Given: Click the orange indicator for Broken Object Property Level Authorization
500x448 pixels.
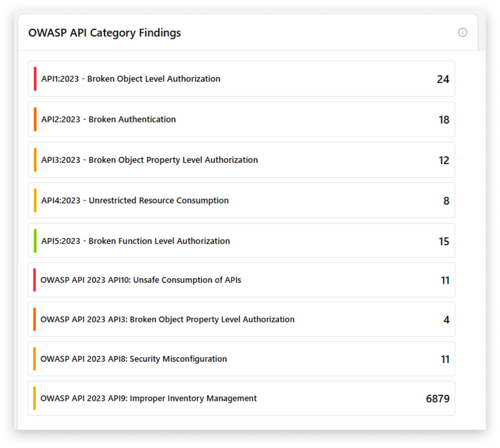Looking at the screenshot, I should click(x=34, y=319).
